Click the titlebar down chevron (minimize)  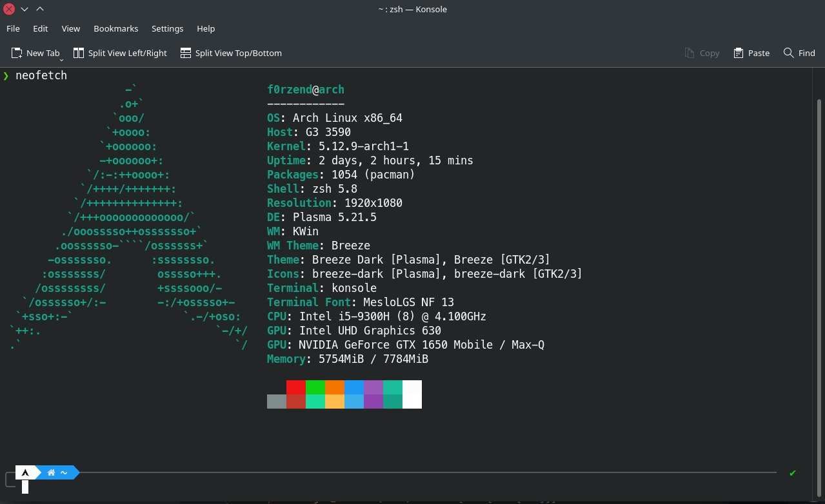tap(24, 9)
